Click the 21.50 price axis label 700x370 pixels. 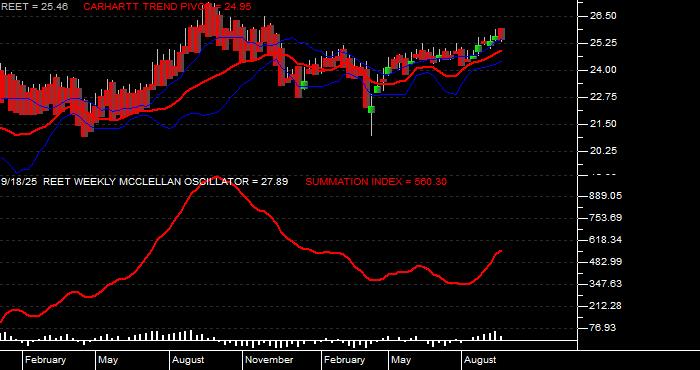pos(604,124)
